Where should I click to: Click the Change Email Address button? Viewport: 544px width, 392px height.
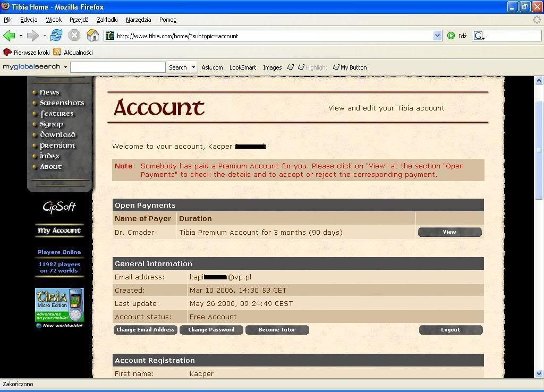click(146, 329)
